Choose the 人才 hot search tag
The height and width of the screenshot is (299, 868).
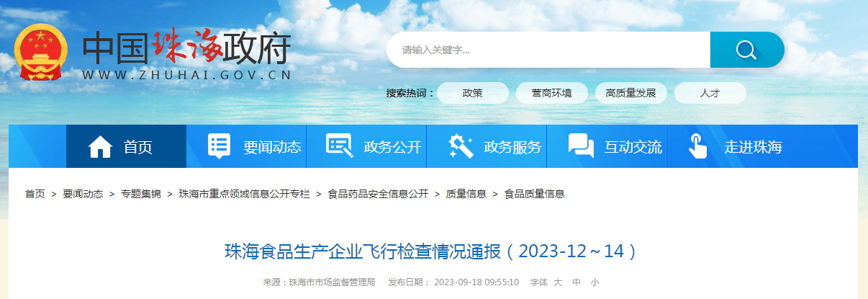(x=710, y=93)
